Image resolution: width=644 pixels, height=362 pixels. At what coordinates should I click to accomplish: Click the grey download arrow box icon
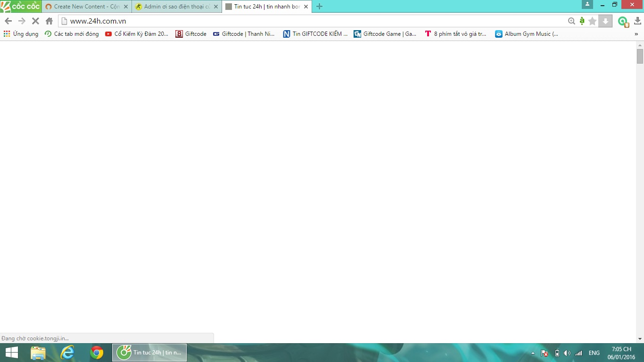pos(605,21)
